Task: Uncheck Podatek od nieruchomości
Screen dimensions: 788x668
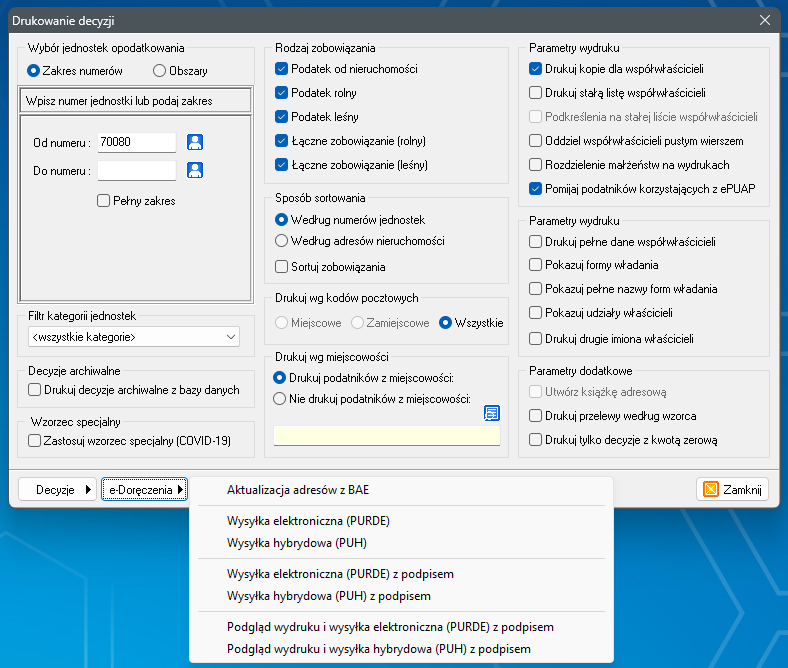Action: [282, 69]
